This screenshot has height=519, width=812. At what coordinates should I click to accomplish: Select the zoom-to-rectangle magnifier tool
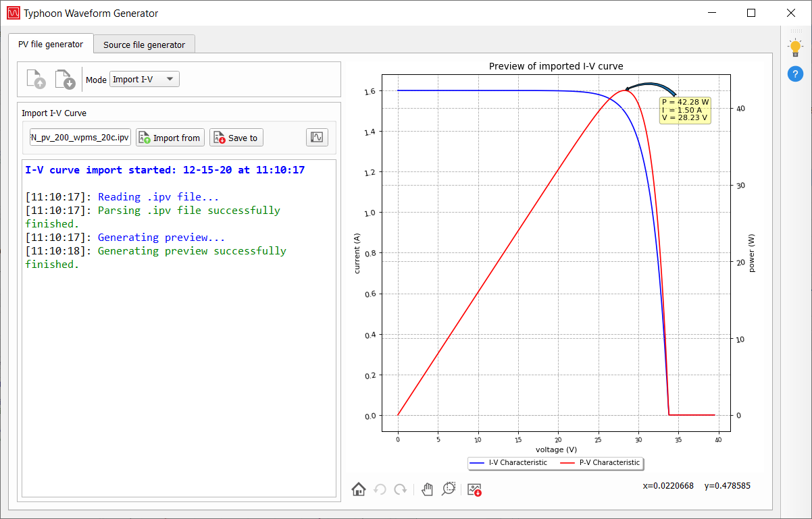pos(449,489)
